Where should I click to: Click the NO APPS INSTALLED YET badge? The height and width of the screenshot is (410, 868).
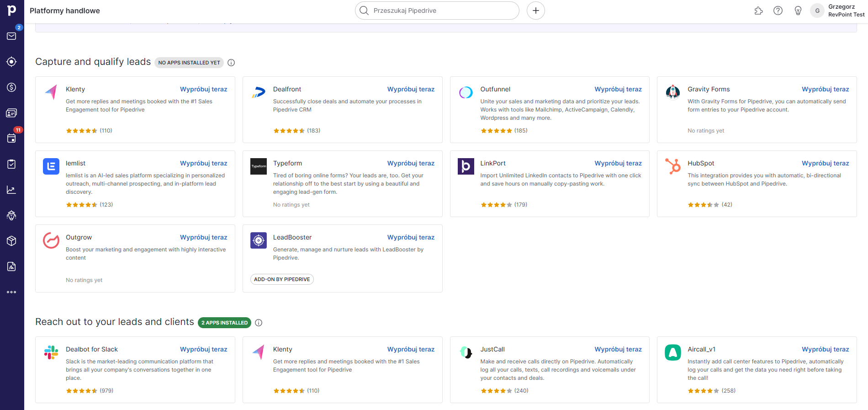(x=189, y=63)
